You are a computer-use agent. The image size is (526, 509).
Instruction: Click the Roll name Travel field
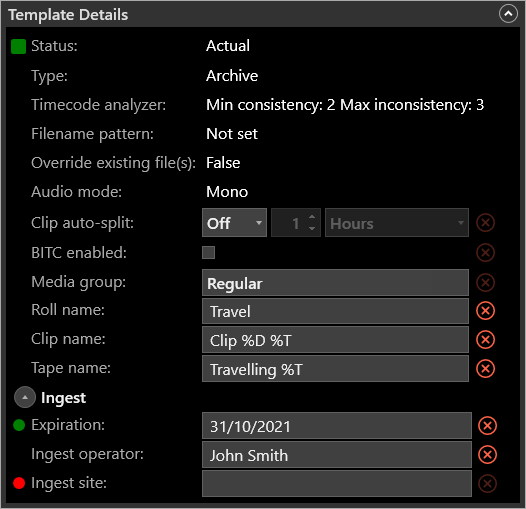coord(335,311)
